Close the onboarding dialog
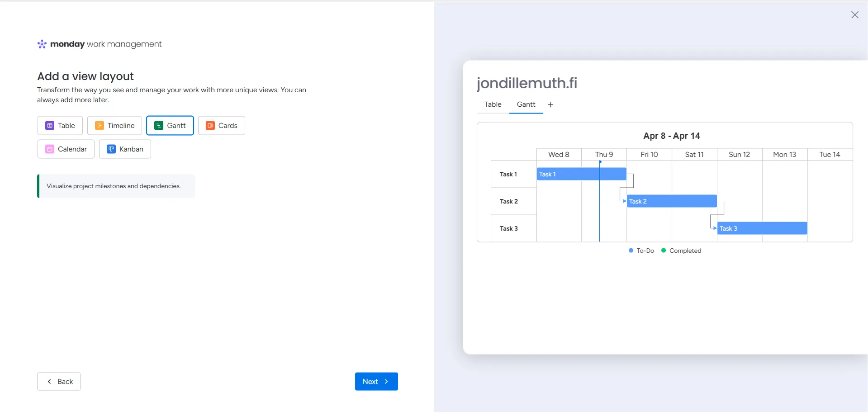 pos(855,15)
